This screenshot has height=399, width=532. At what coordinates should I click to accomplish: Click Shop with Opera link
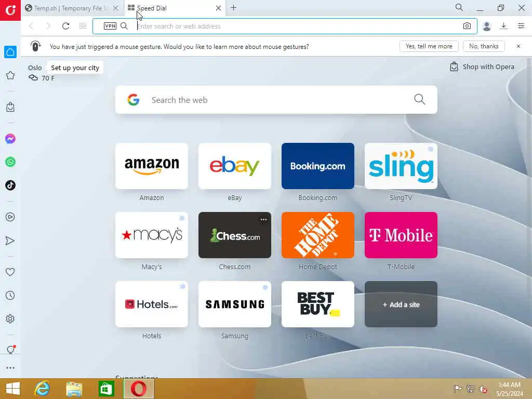(x=482, y=67)
